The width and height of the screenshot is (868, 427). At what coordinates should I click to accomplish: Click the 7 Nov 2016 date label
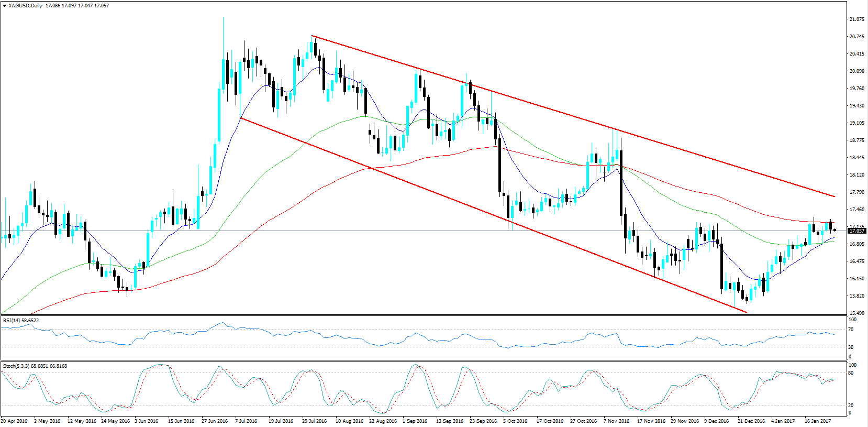pos(616,421)
